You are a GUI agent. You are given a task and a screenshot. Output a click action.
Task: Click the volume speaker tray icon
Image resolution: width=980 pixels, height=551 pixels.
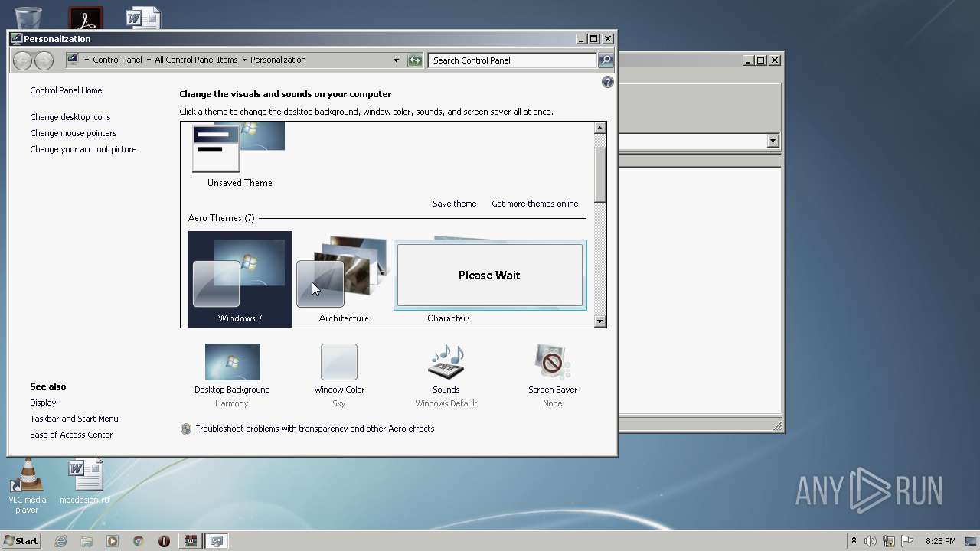pos(871,541)
